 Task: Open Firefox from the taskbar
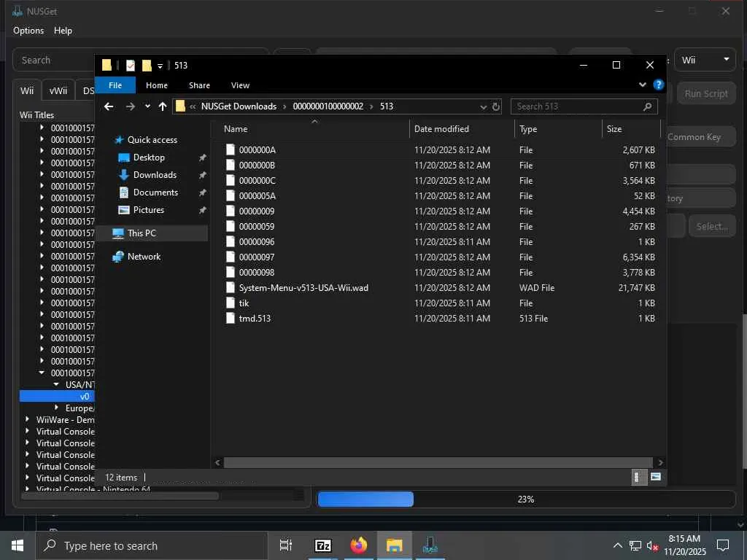pos(359,545)
